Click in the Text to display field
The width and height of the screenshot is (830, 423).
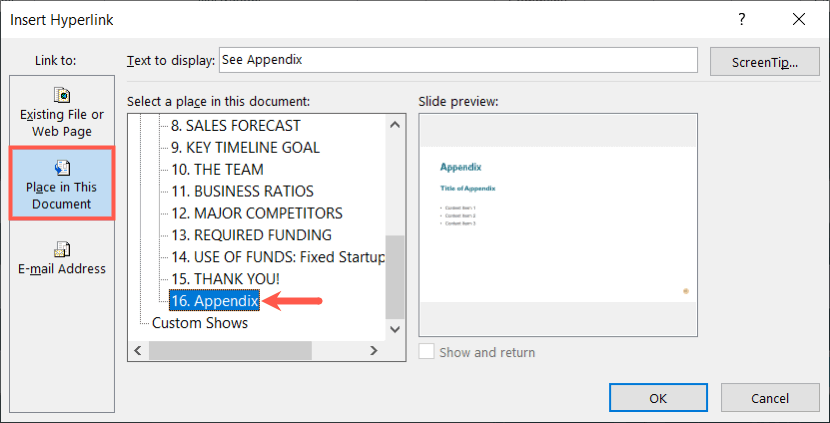[457, 60]
